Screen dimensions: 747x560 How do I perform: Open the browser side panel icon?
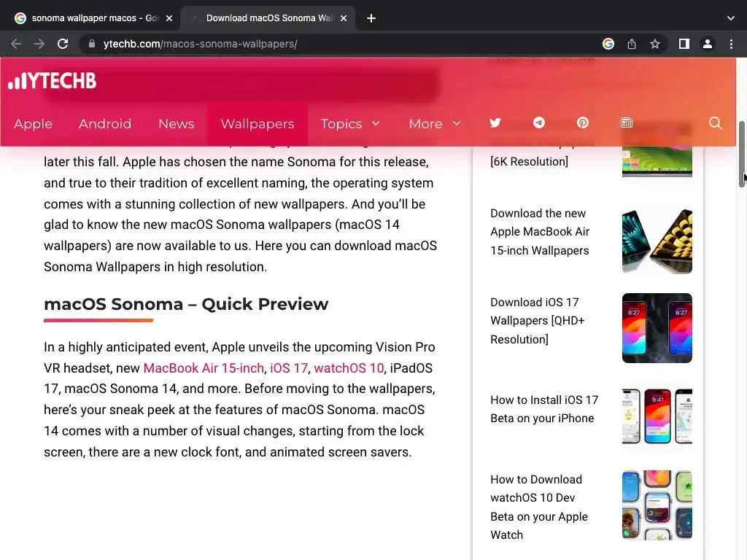coord(684,44)
